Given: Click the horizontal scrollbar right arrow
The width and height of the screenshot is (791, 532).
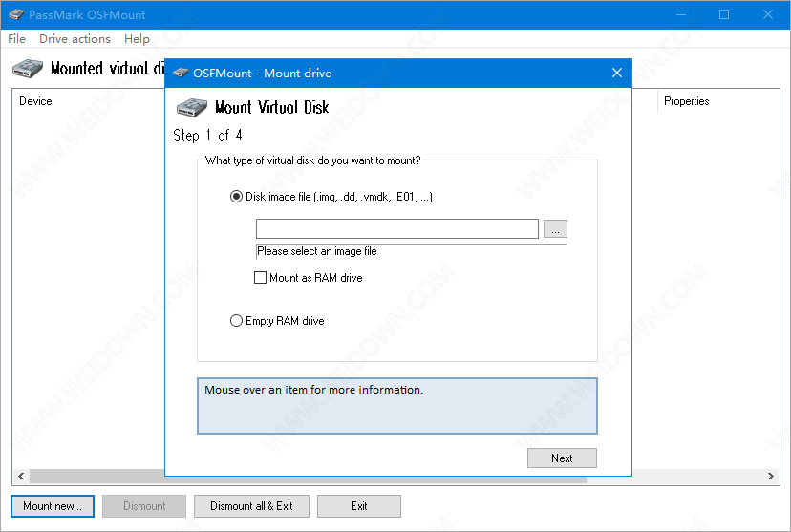Looking at the screenshot, I should [772, 477].
